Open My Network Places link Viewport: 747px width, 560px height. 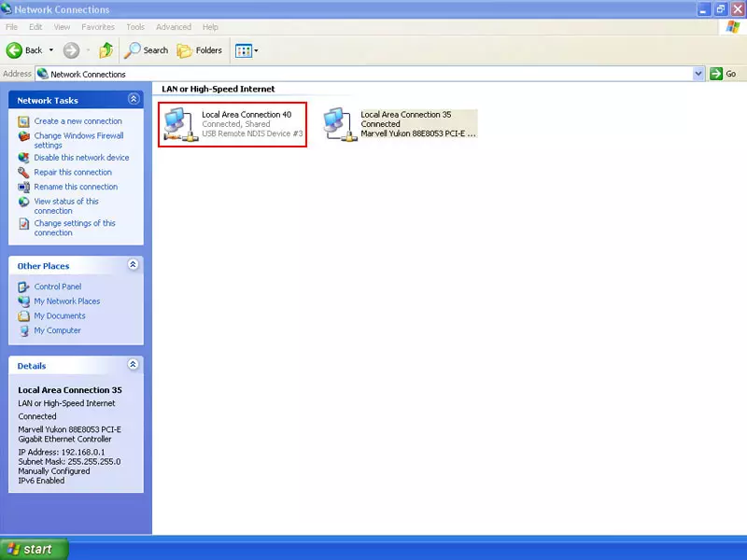[x=67, y=301]
